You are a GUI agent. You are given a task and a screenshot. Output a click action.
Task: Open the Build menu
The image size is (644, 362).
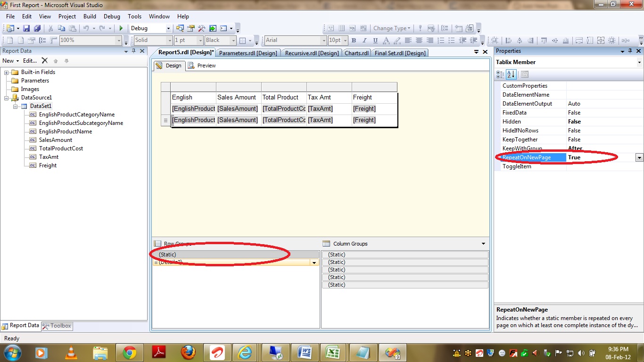tap(90, 16)
